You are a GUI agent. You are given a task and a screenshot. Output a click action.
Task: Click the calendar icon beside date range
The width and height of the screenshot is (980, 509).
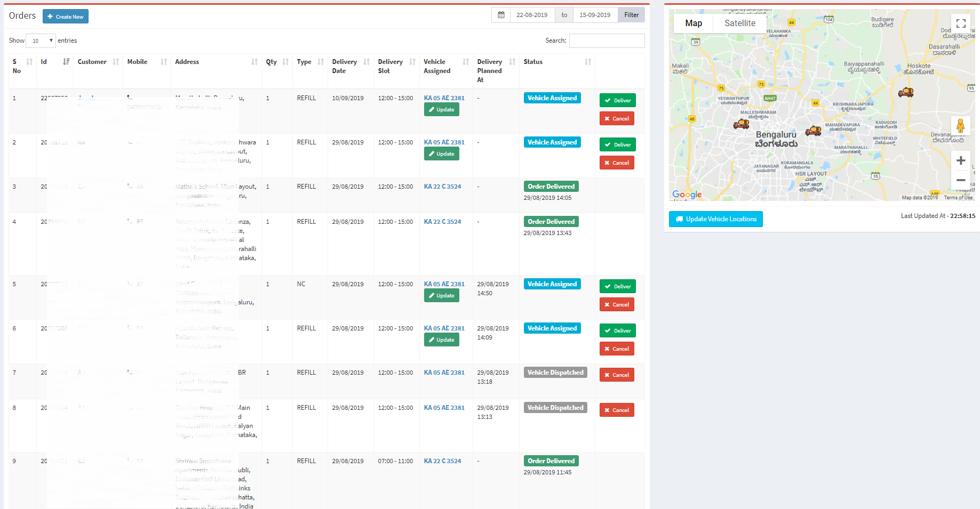501,15
